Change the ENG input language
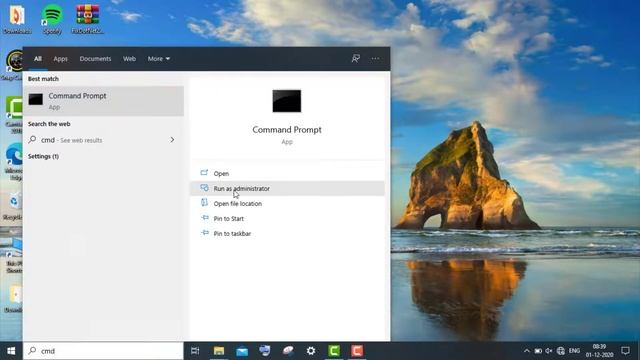 click(x=574, y=351)
